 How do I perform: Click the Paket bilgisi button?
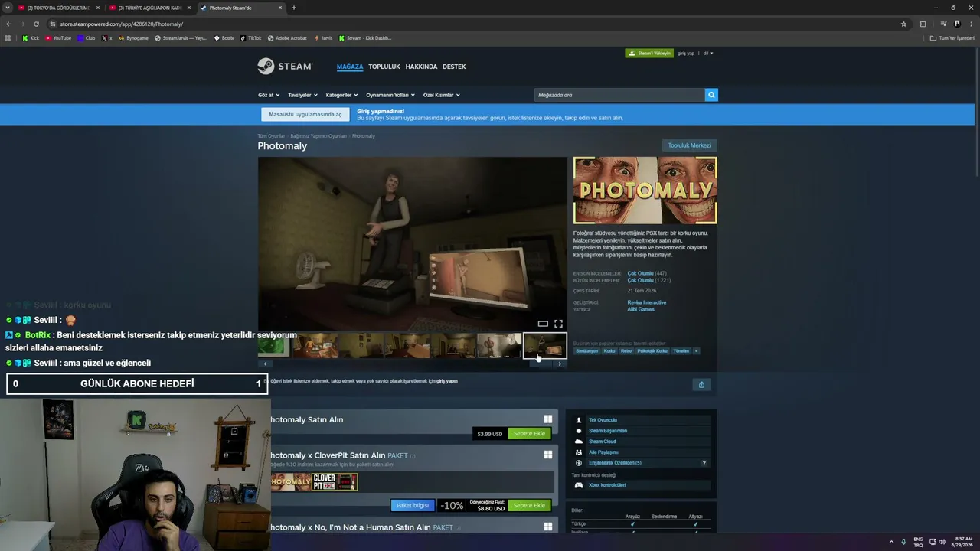pos(413,506)
